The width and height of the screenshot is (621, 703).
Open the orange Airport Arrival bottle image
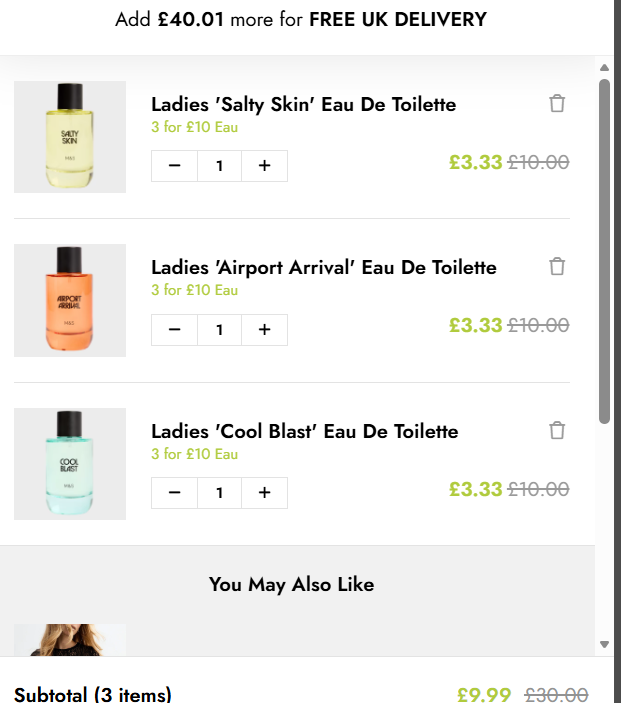(70, 300)
